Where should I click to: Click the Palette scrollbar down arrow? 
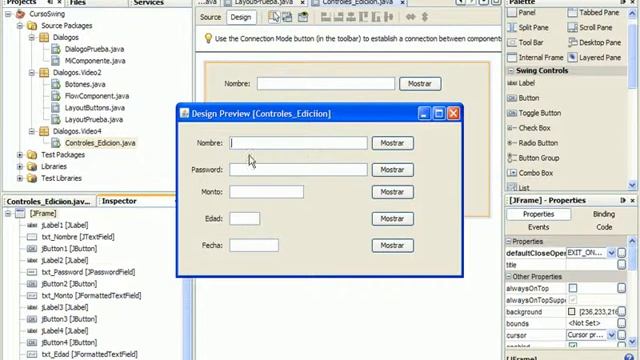click(x=632, y=185)
